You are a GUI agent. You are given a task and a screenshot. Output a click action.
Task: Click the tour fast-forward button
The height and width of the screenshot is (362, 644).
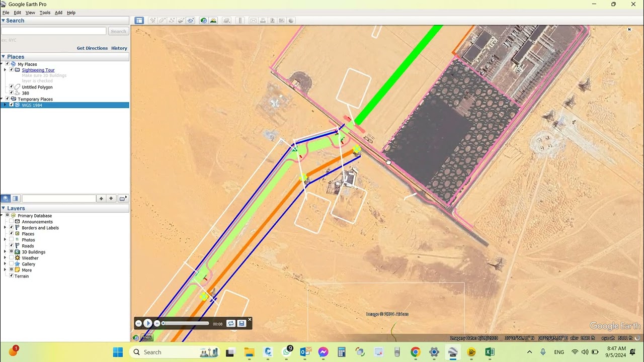coord(157,324)
